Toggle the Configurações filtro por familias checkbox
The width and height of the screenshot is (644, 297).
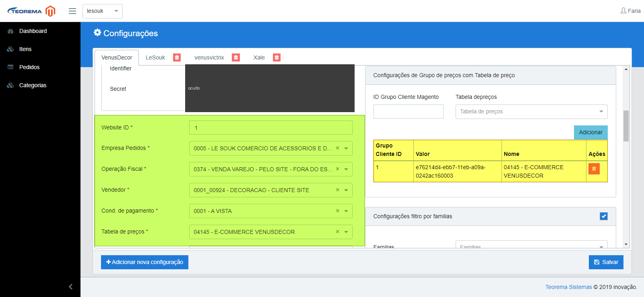[604, 216]
